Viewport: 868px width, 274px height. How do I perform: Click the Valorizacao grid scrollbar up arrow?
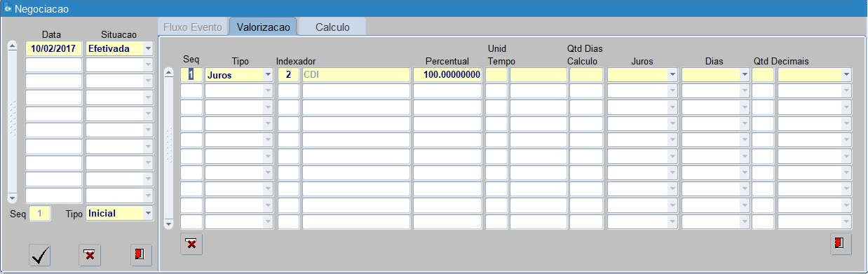168,72
